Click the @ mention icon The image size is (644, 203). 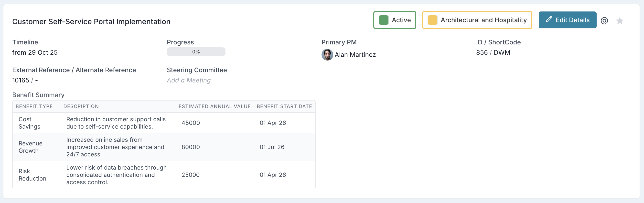point(604,20)
